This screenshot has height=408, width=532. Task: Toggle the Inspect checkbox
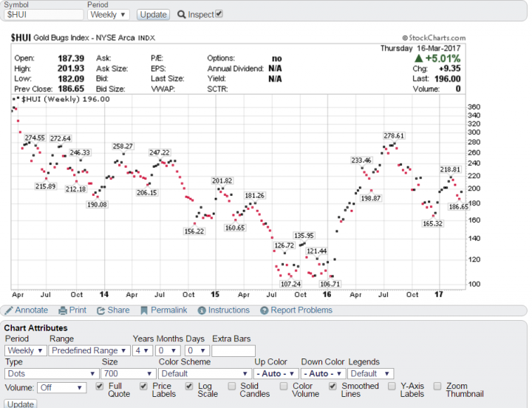[x=219, y=14]
